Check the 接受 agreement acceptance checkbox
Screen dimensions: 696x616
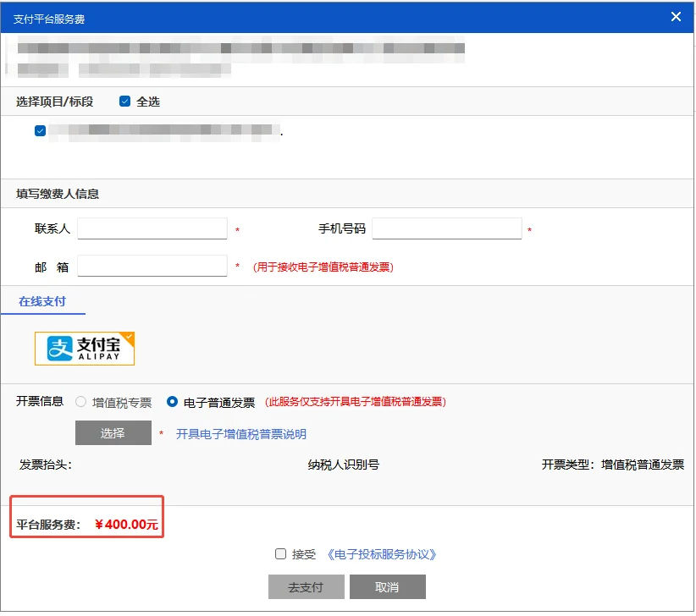coord(280,553)
